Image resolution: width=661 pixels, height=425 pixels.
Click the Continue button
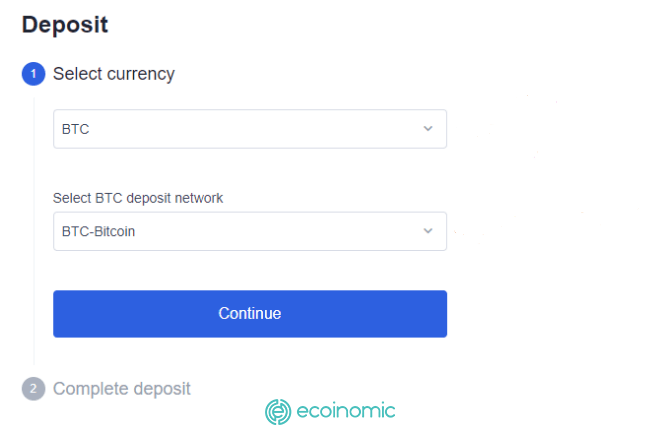[250, 314]
